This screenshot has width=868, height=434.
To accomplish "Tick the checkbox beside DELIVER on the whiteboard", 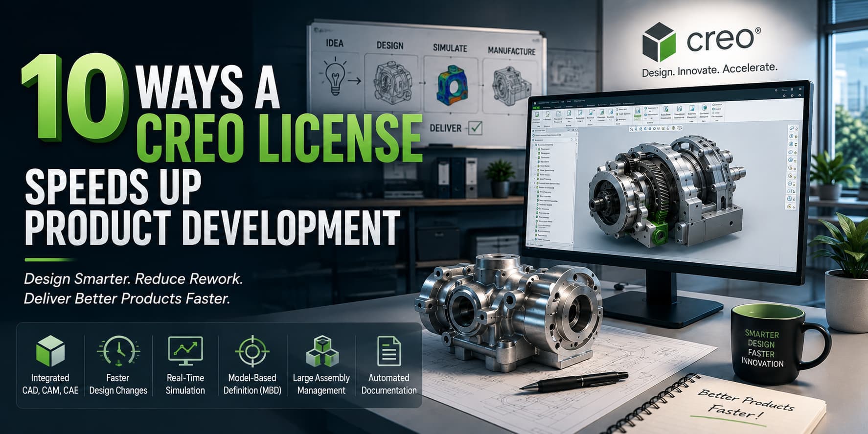I will [x=475, y=128].
